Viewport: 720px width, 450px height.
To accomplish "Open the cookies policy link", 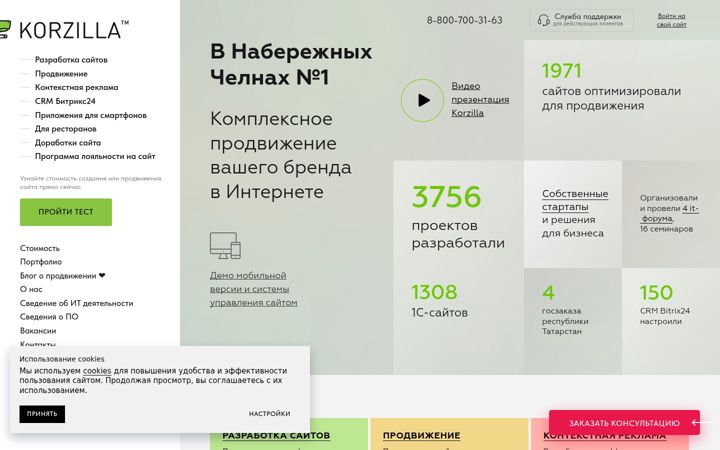I will tap(97, 371).
